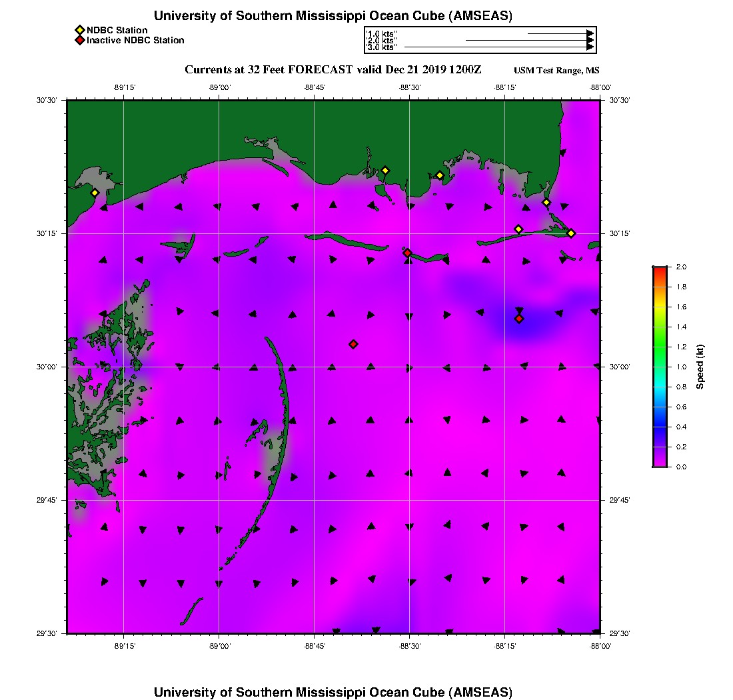This screenshot has height=700, width=733.
Task: Click the left axis 30°00' latitude label
Action: pos(53,367)
